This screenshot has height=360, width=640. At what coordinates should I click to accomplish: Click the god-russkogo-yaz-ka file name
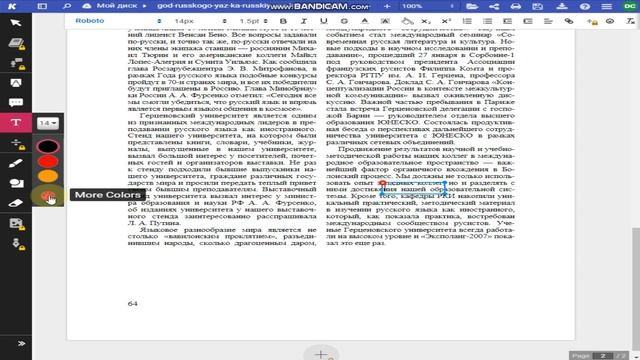click(x=213, y=6)
